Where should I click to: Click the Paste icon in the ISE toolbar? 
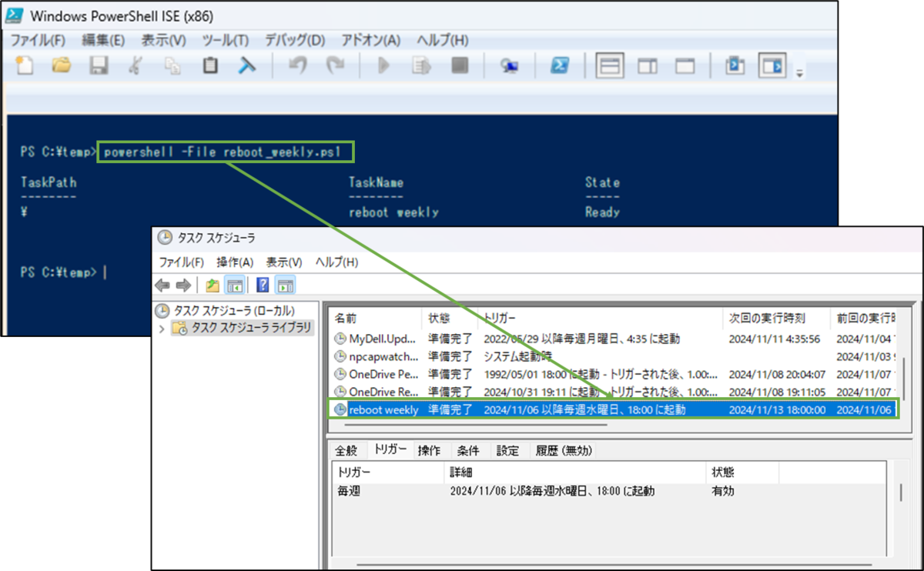pos(209,65)
